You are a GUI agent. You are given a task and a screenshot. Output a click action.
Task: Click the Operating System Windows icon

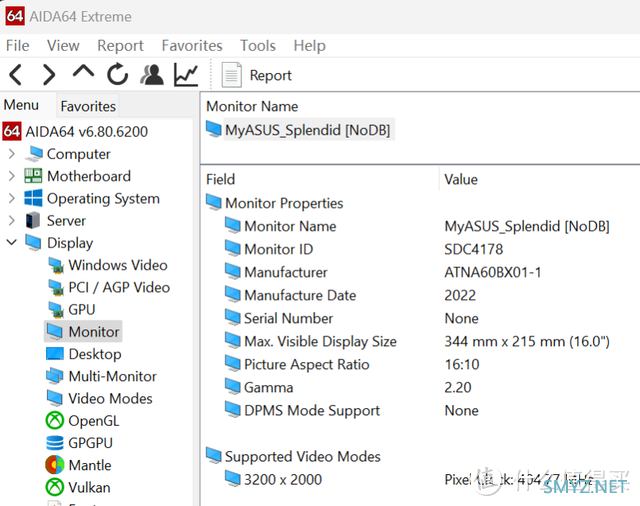click(x=33, y=198)
